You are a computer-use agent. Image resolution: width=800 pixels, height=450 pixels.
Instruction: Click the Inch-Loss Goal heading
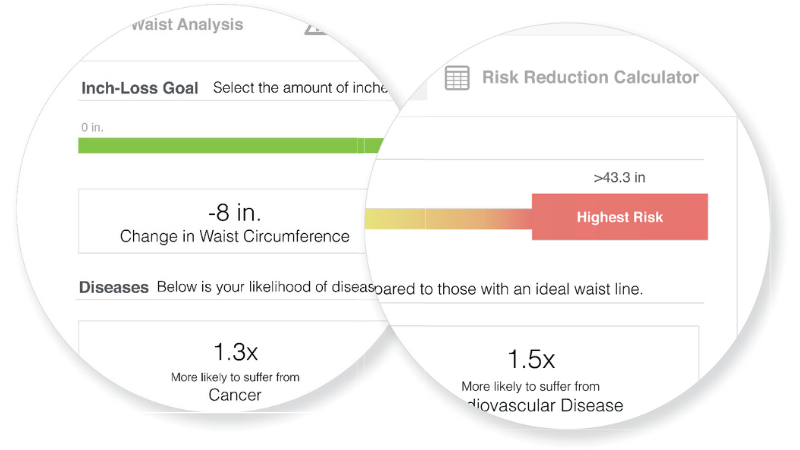(x=140, y=88)
